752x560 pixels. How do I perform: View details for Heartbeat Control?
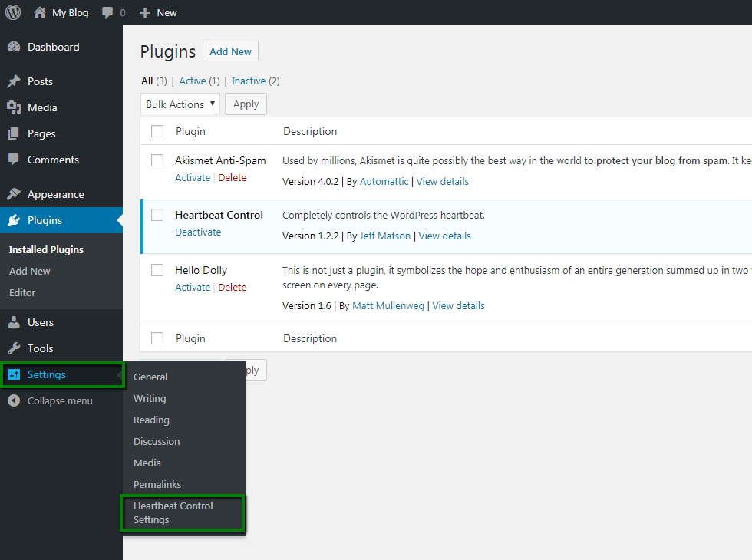444,236
